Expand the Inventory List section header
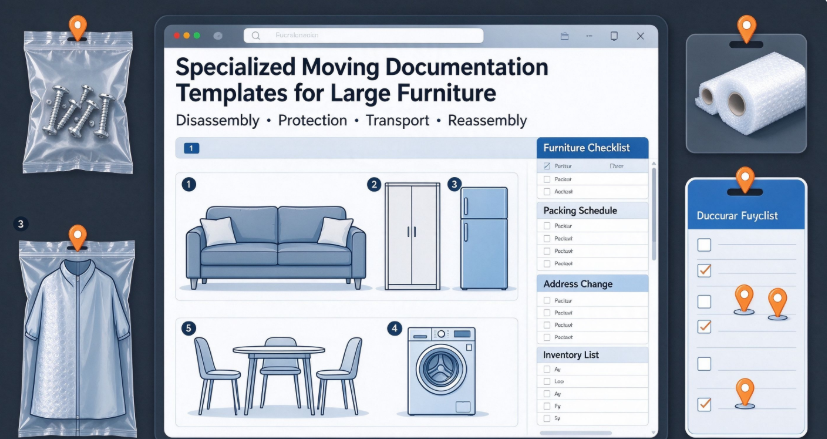Viewport: 827px width, 439px height. 592,355
